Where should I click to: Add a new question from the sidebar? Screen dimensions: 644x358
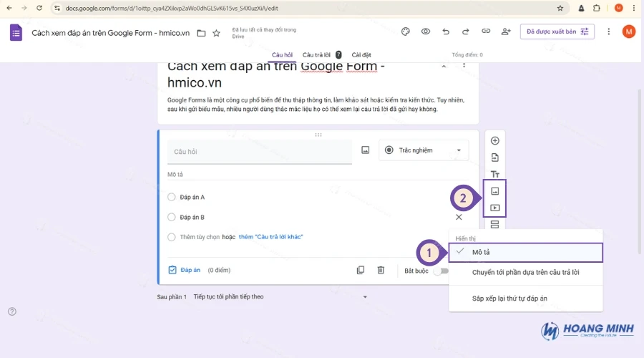pyautogui.click(x=495, y=141)
